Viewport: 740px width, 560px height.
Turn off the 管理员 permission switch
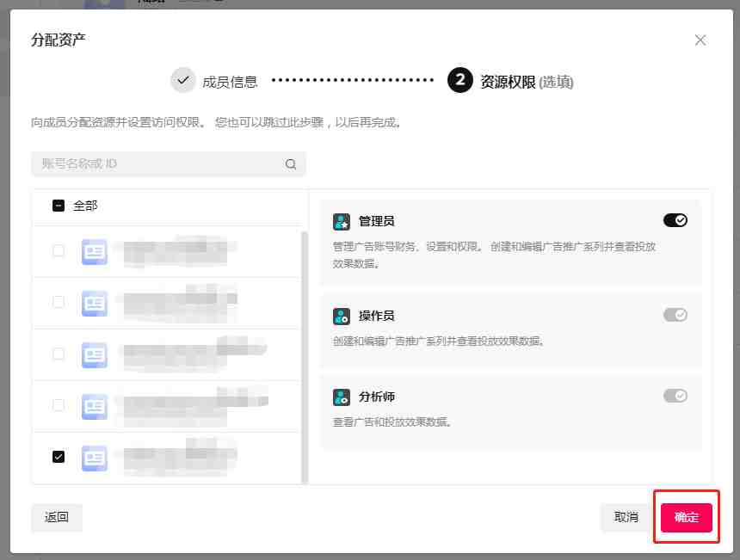coord(675,221)
